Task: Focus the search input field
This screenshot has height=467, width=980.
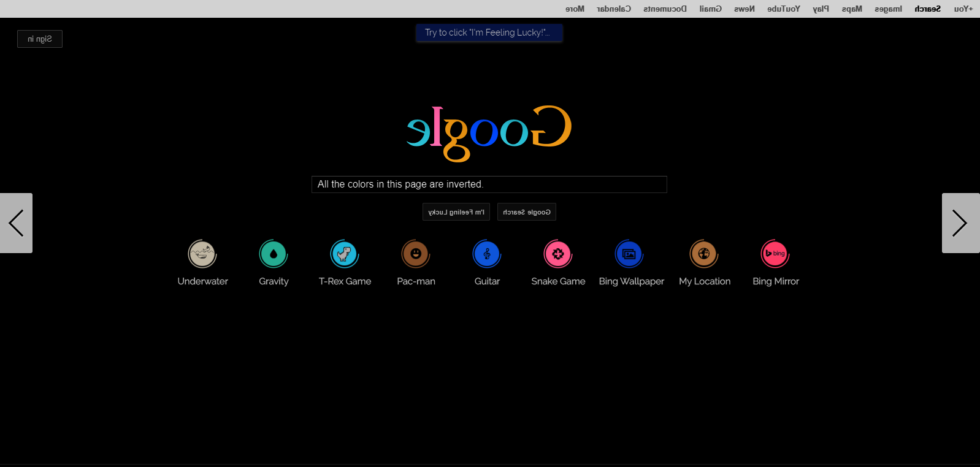Action: click(x=489, y=184)
